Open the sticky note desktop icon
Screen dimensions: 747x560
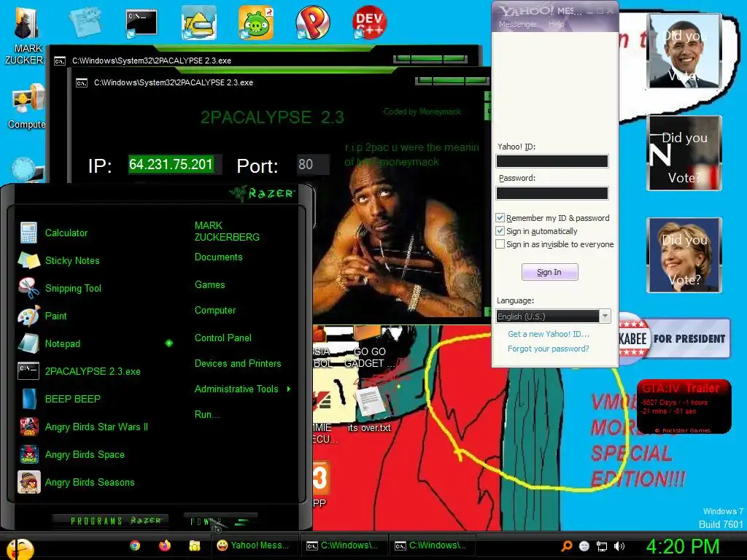tap(85, 21)
